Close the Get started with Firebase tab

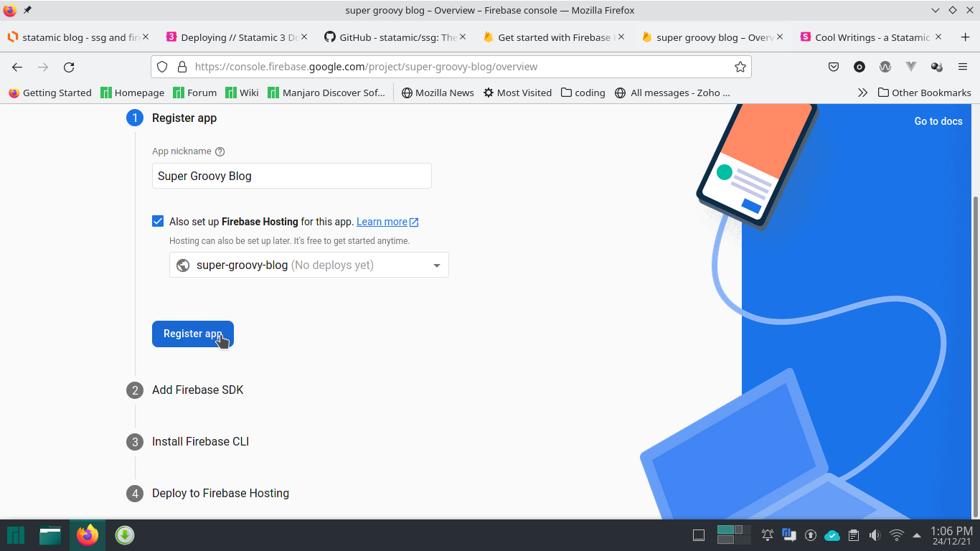[621, 37]
